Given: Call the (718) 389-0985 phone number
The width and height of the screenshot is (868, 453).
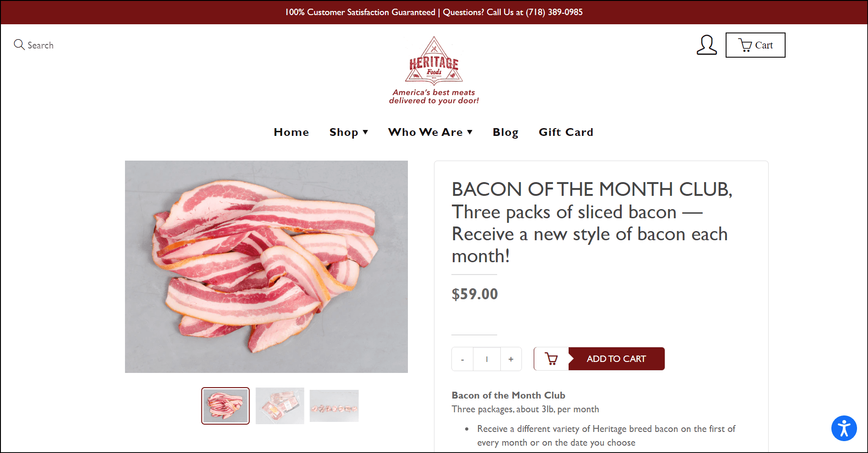Looking at the screenshot, I should [x=554, y=12].
